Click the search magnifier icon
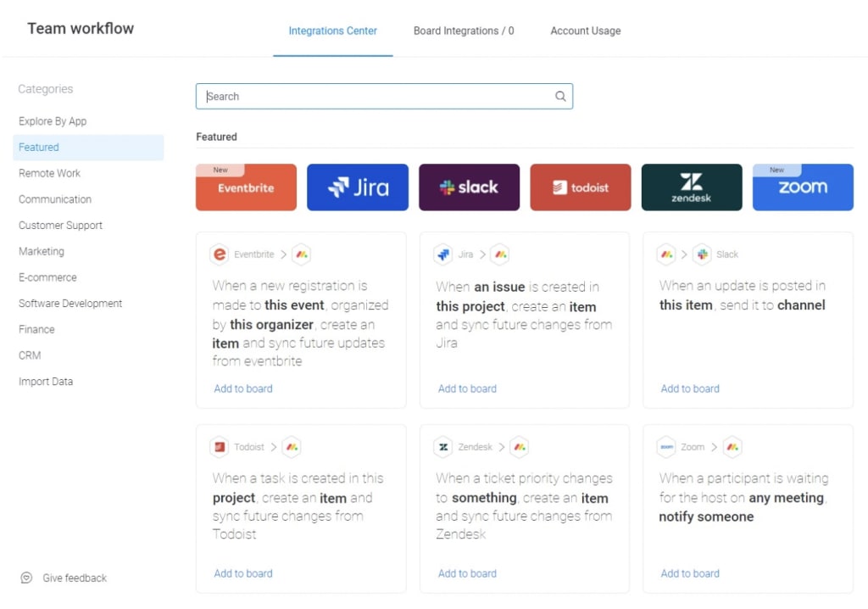The width and height of the screenshot is (868, 609). (x=560, y=97)
